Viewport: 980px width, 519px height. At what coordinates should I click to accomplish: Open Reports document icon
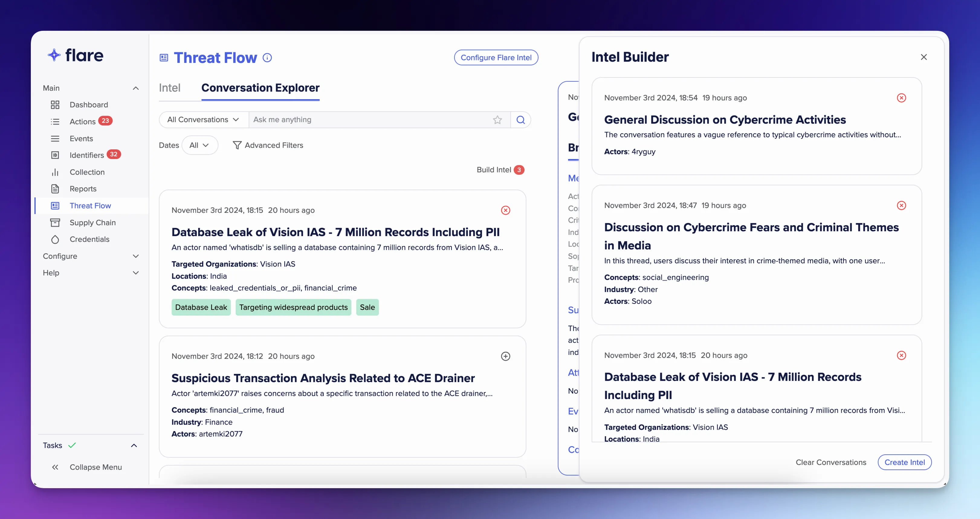click(x=55, y=189)
